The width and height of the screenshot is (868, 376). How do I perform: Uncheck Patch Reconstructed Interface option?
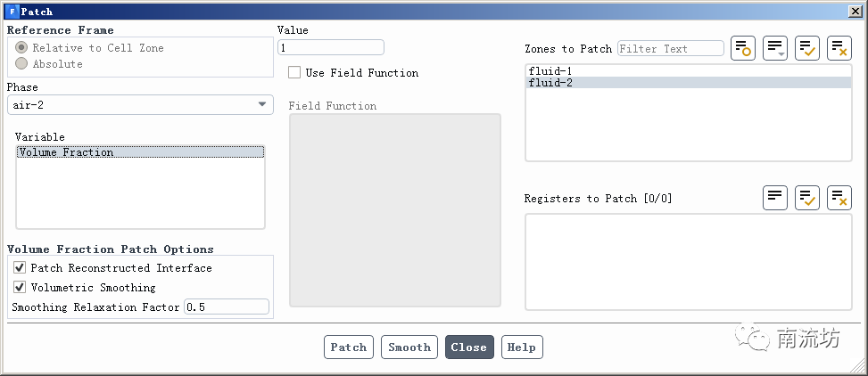coord(20,268)
